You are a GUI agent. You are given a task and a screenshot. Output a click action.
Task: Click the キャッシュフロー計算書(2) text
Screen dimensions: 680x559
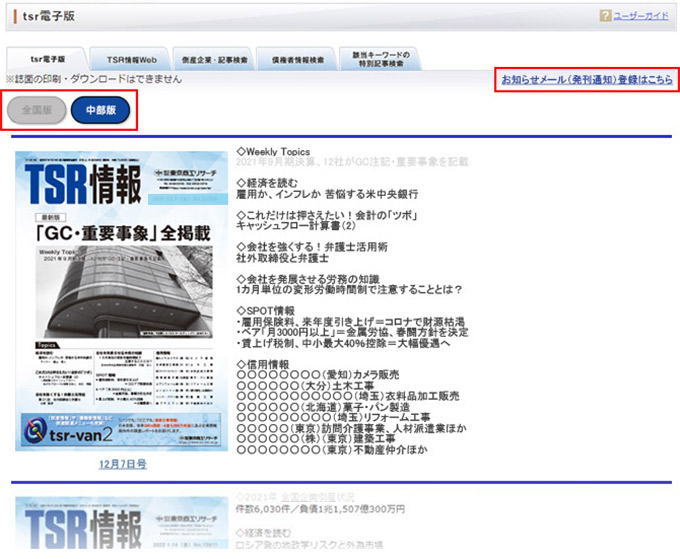(x=296, y=226)
